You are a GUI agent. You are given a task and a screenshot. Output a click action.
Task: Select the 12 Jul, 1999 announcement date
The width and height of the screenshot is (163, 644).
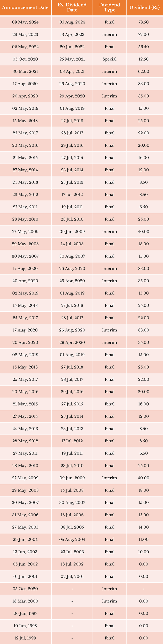(x=25, y=638)
